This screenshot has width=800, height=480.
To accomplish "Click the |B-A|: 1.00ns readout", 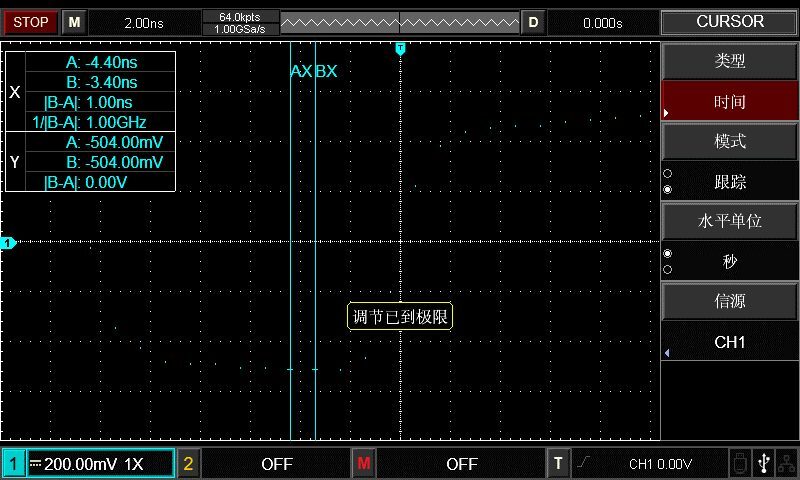I will click(88, 103).
